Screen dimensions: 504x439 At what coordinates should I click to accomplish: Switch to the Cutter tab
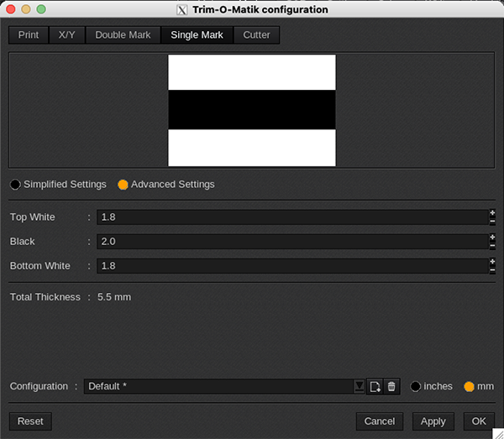click(256, 35)
